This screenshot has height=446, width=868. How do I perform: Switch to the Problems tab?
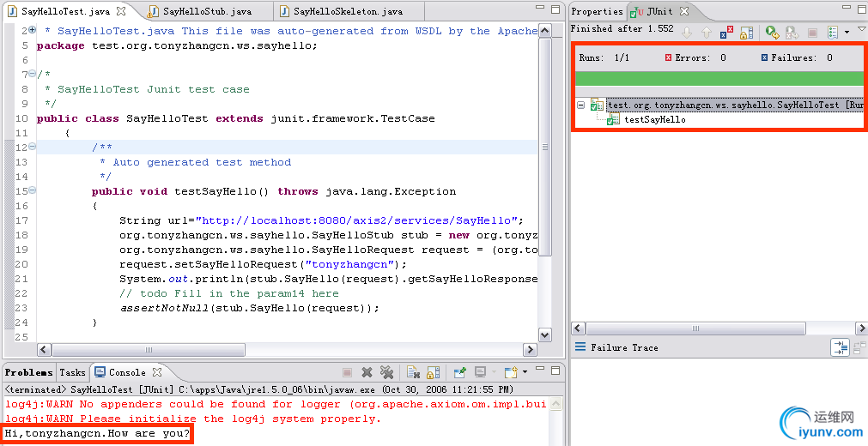click(29, 372)
